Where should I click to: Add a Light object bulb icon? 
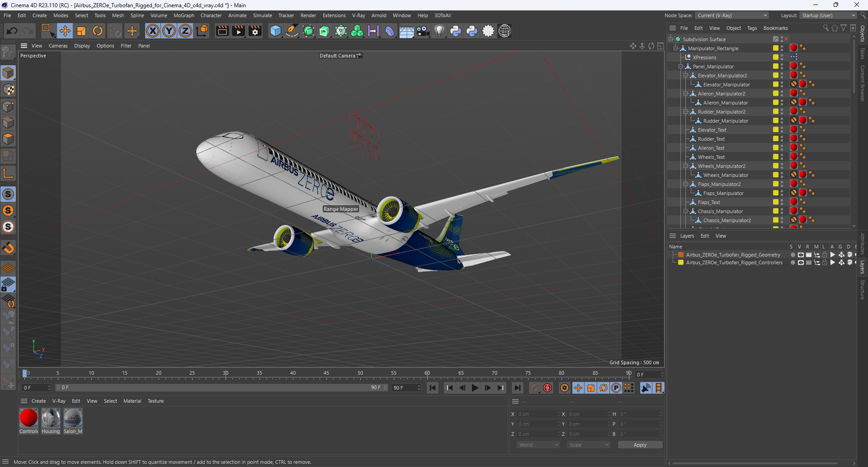coord(439,31)
